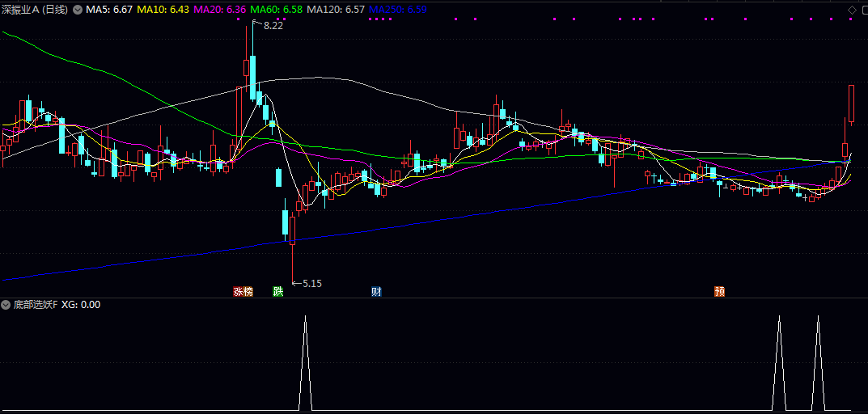Image resolution: width=868 pixels, height=414 pixels.
Task: Select the magenta MA20: 6.36 legend label
Action: (220, 10)
